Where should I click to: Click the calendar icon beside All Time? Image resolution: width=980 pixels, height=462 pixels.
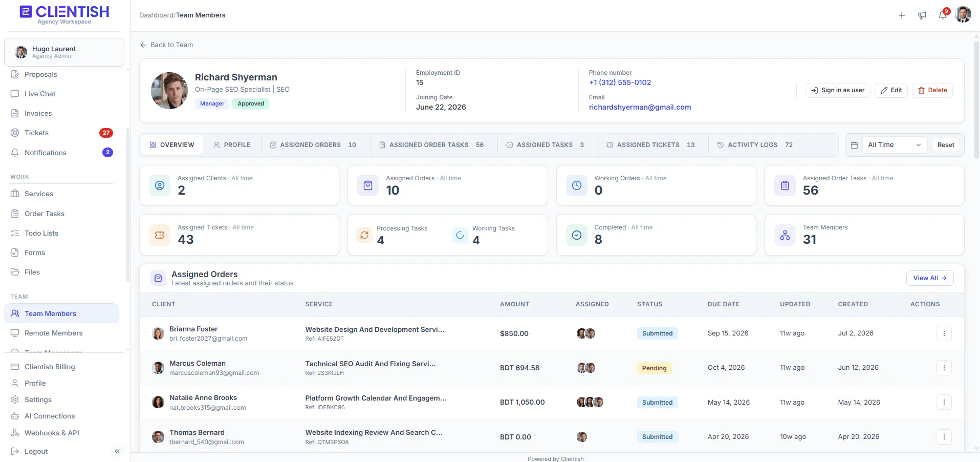pos(854,145)
